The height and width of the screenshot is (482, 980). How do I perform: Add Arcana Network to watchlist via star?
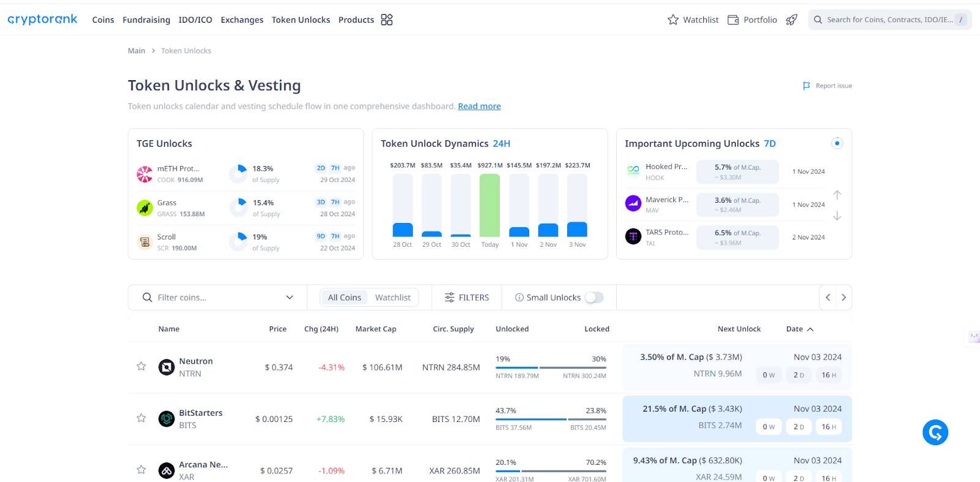[141, 470]
